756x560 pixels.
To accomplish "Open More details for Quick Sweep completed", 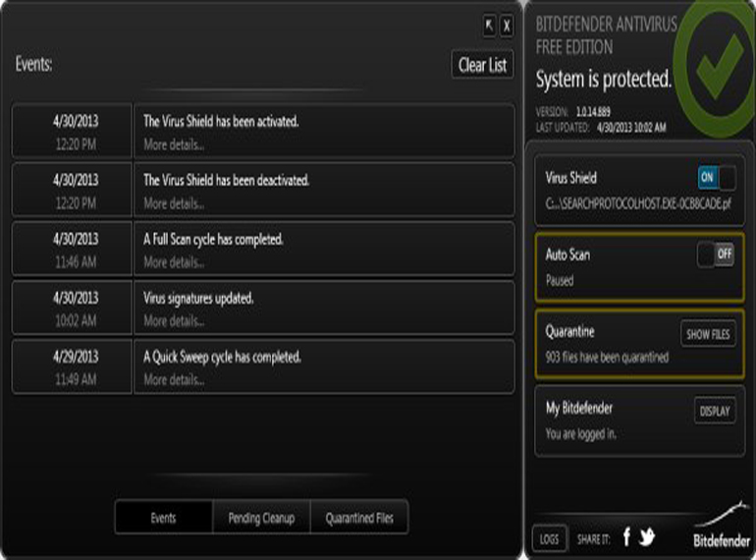I will coord(174,380).
